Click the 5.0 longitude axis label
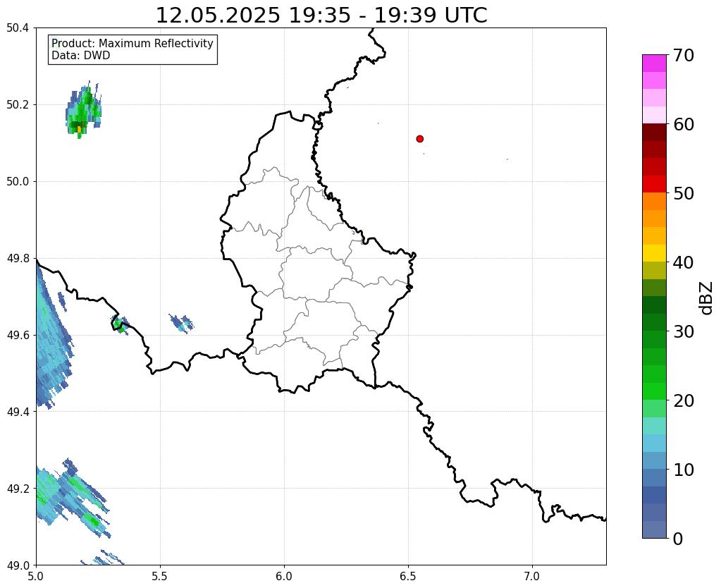Image resolution: width=721 pixels, height=588 pixels. [x=36, y=577]
